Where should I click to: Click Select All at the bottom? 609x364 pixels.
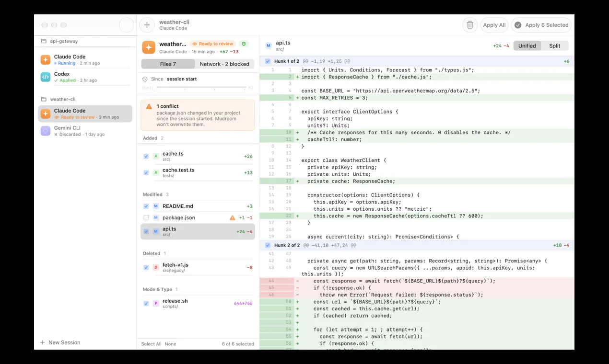tap(151, 344)
